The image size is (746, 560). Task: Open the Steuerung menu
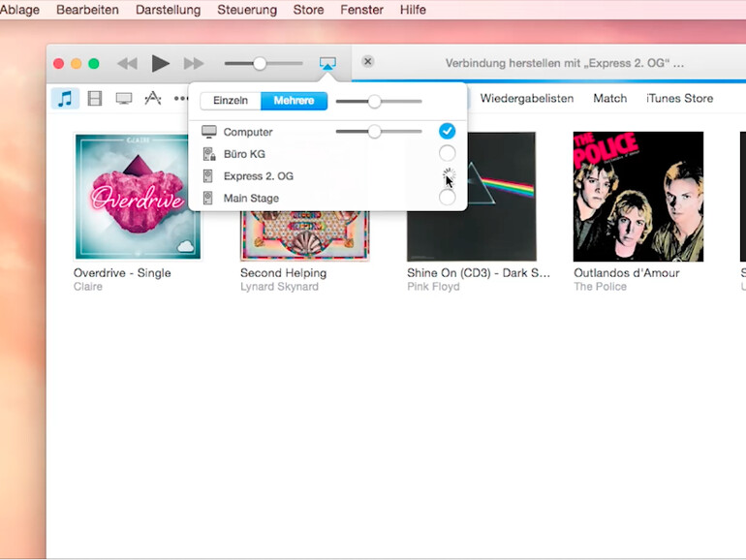(246, 10)
